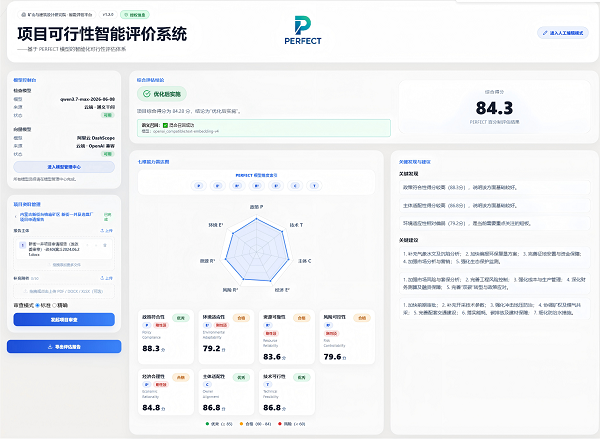Open the Economic Rationality 84.8 score card

tap(166, 392)
